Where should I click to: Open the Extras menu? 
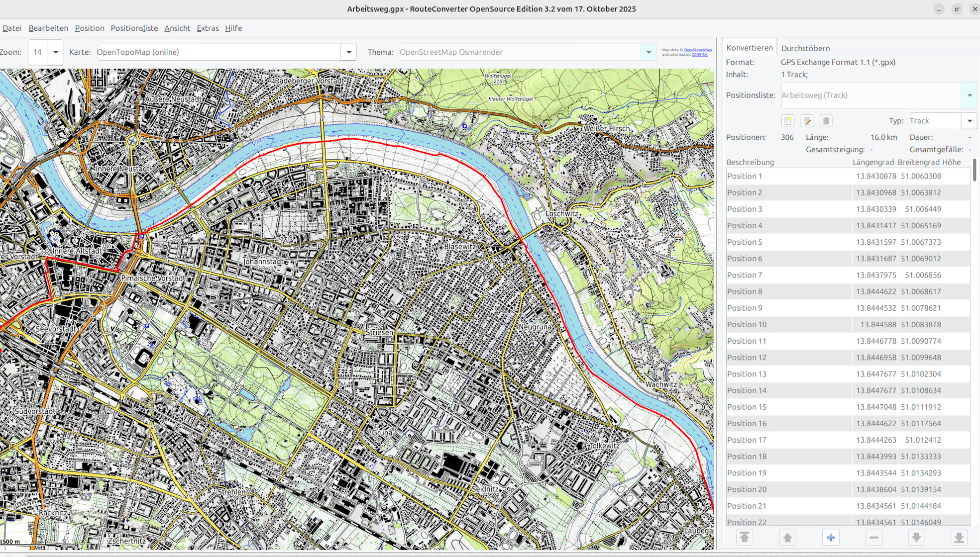tap(208, 28)
